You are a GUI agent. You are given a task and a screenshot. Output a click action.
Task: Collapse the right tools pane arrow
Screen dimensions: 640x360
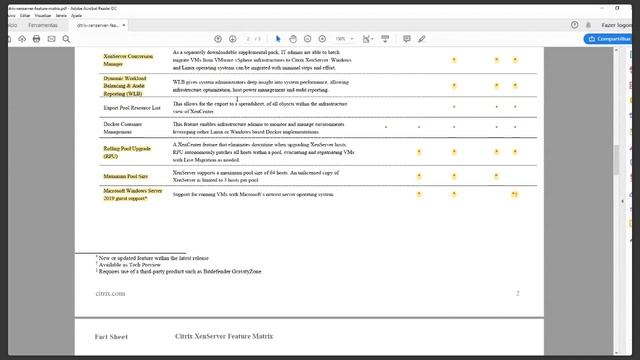622,201
